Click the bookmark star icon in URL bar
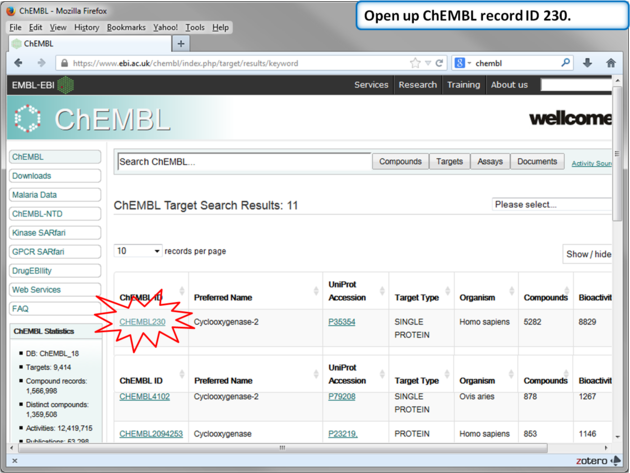The width and height of the screenshot is (630, 473). coord(414,63)
